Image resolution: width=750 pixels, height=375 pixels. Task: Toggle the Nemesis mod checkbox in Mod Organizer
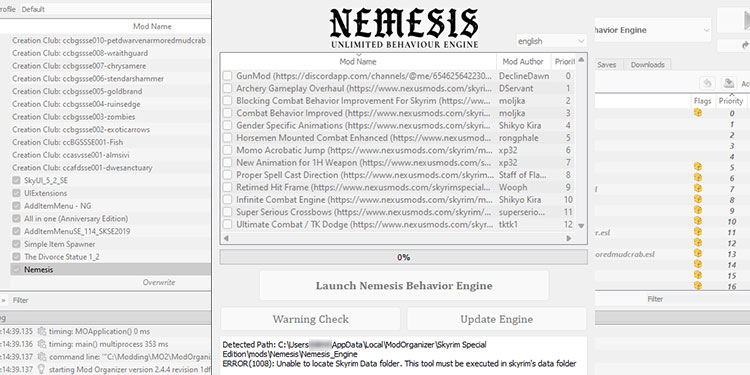coord(16,270)
